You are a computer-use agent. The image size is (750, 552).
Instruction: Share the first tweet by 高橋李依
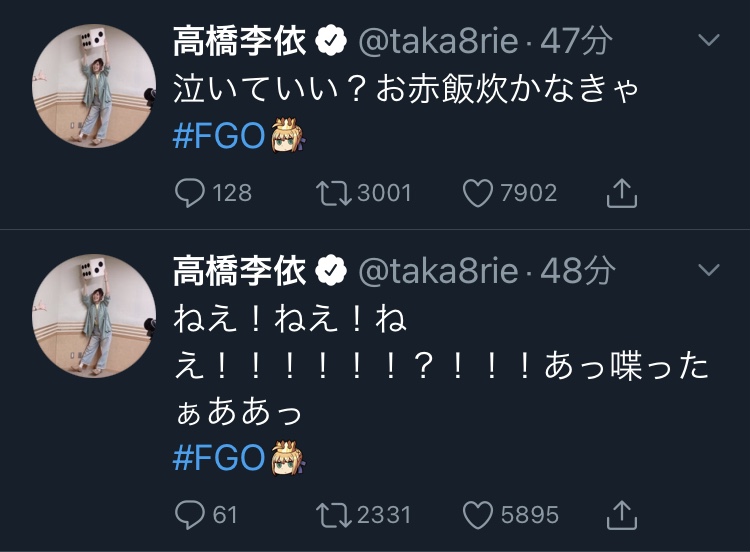(x=622, y=192)
